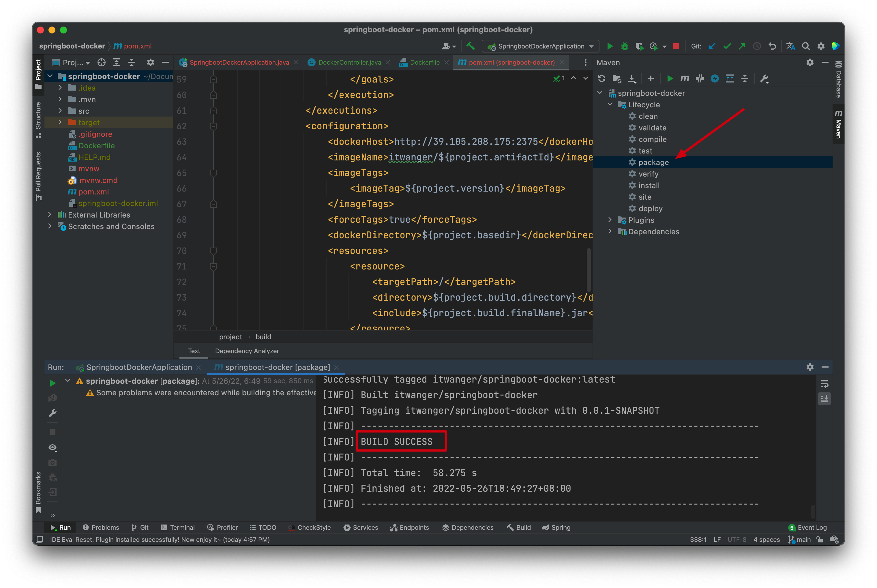Click the Build project hammer icon
The width and height of the screenshot is (877, 588).
470,46
